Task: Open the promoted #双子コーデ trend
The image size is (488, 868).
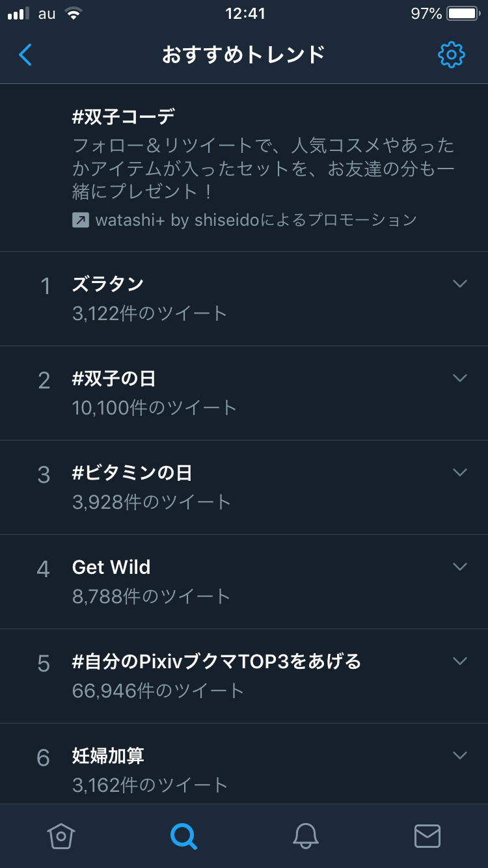Action: 124,117
